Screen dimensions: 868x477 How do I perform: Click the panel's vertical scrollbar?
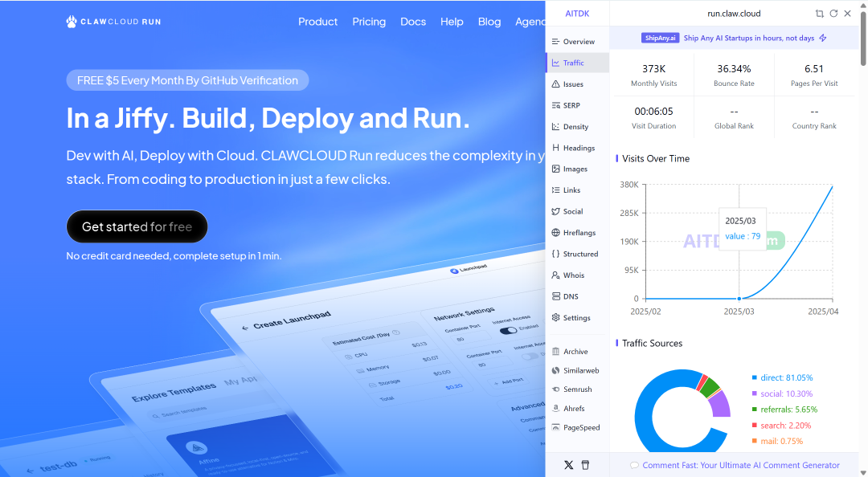[863, 39]
